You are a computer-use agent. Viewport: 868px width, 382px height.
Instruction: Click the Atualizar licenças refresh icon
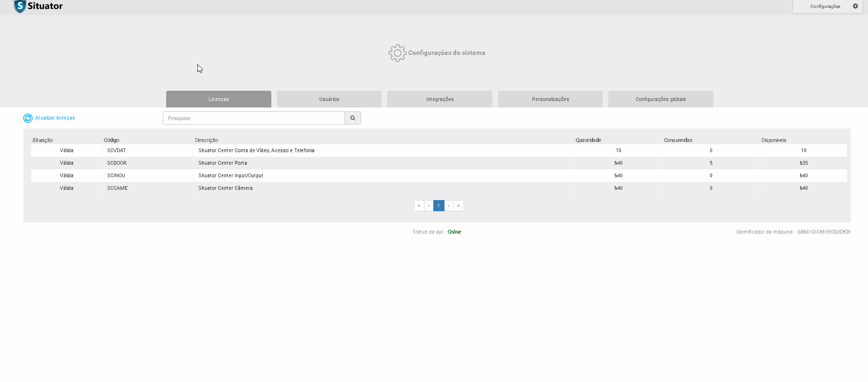28,118
